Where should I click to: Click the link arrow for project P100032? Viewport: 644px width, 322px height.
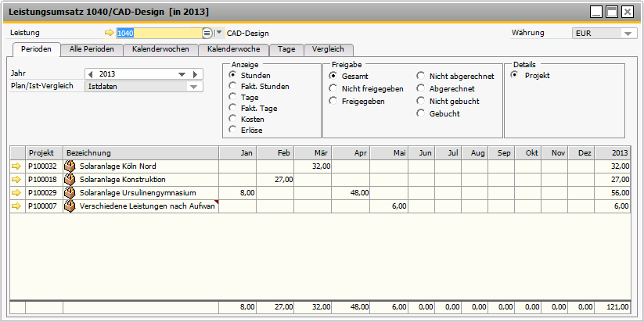click(16, 166)
